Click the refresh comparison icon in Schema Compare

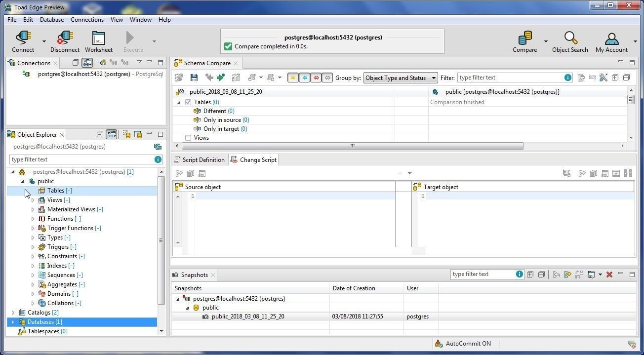click(179, 78)
